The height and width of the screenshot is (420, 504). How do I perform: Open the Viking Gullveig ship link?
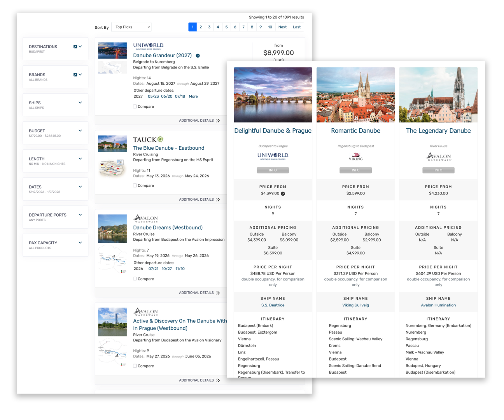[x=355, y=305]
